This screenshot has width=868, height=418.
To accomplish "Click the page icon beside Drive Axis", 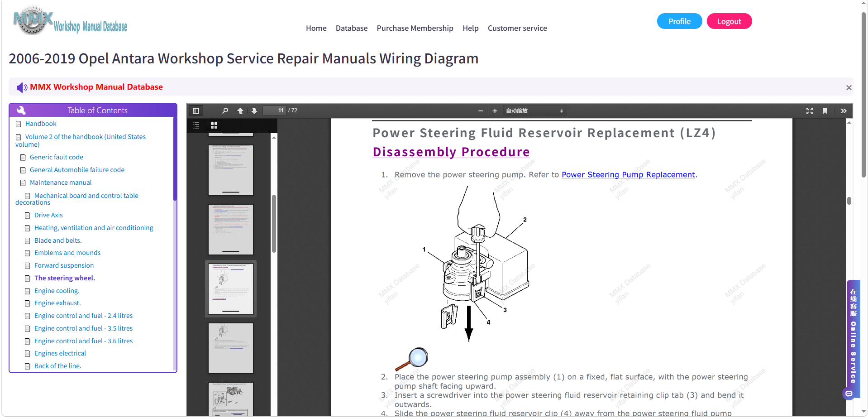I will coord(28,216).
